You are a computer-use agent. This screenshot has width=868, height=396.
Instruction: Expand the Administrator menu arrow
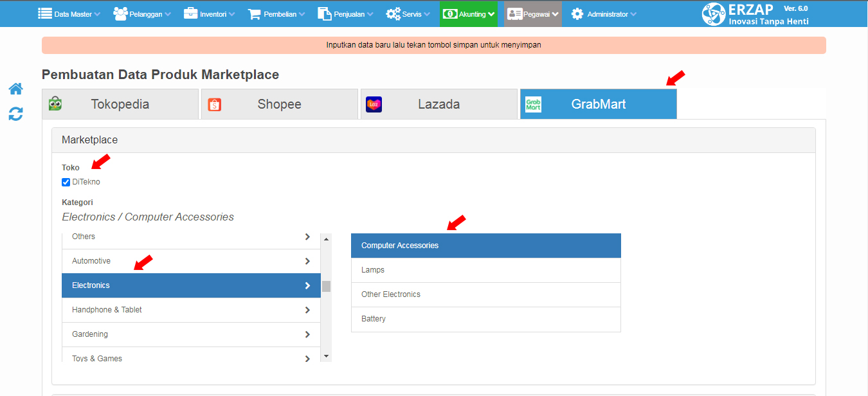click(633, 14)
